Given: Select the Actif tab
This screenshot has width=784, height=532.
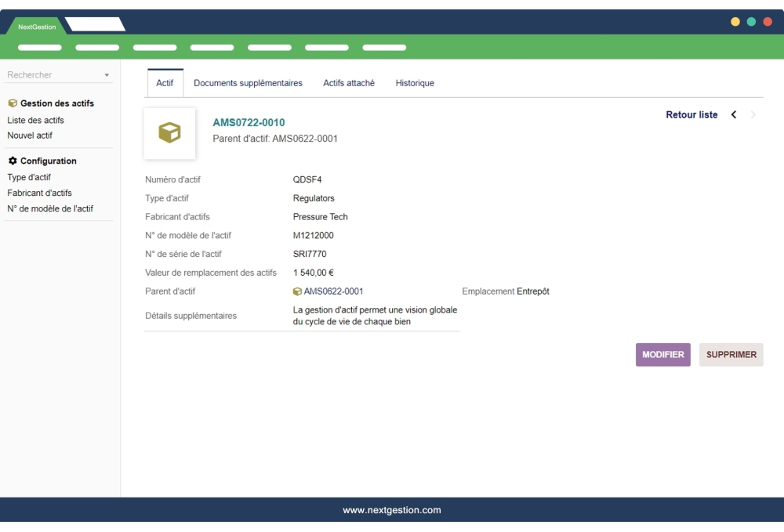Looking at the screenshot, I should (x=165, y=82).
